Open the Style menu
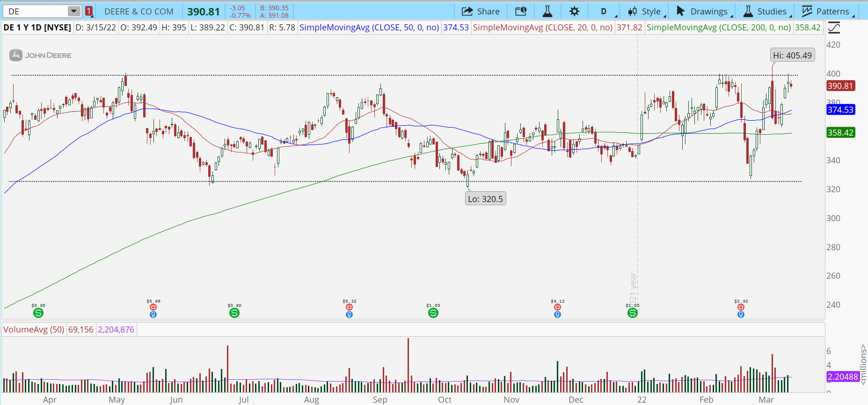Viewport: 868px width, 405px height. pos(646,11)
